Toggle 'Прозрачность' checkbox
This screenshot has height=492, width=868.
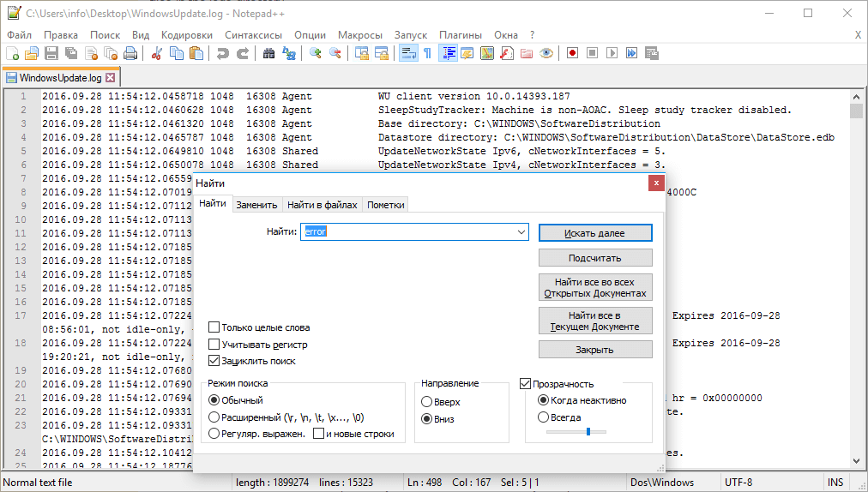coord(525,383)
